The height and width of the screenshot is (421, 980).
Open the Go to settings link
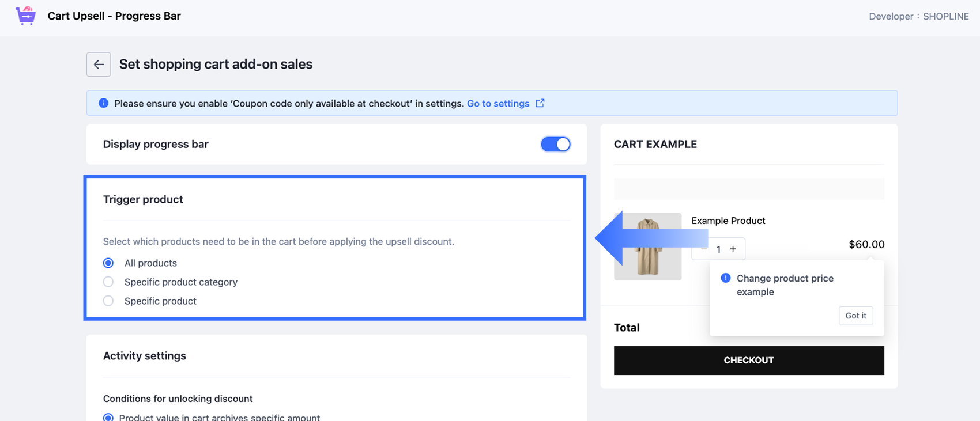coord(498,103)
